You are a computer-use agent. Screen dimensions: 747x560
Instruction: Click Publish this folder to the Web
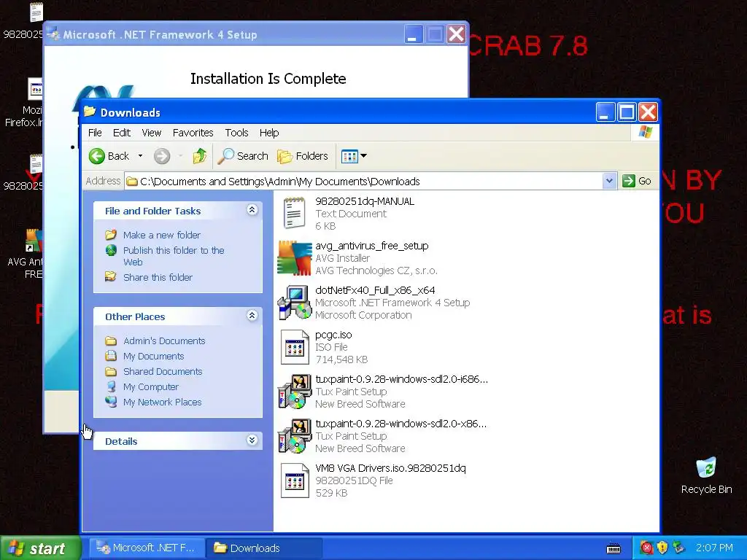174,256
